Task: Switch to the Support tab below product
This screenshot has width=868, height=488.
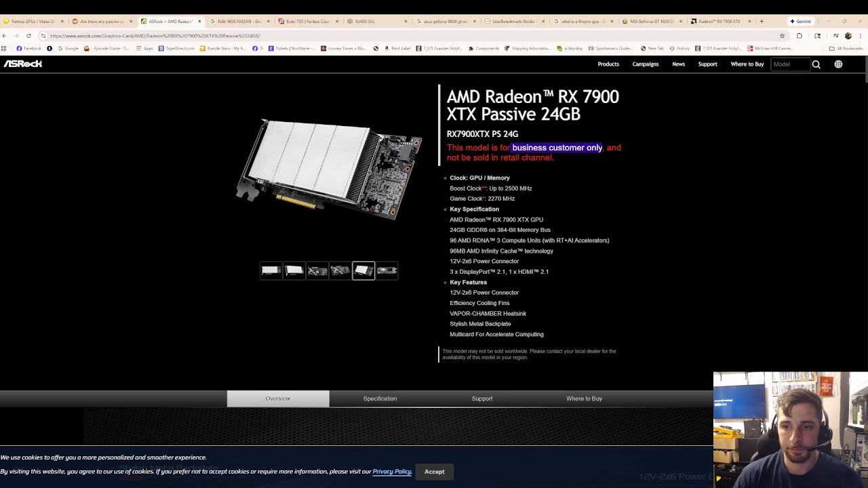Action: [482, 399]
